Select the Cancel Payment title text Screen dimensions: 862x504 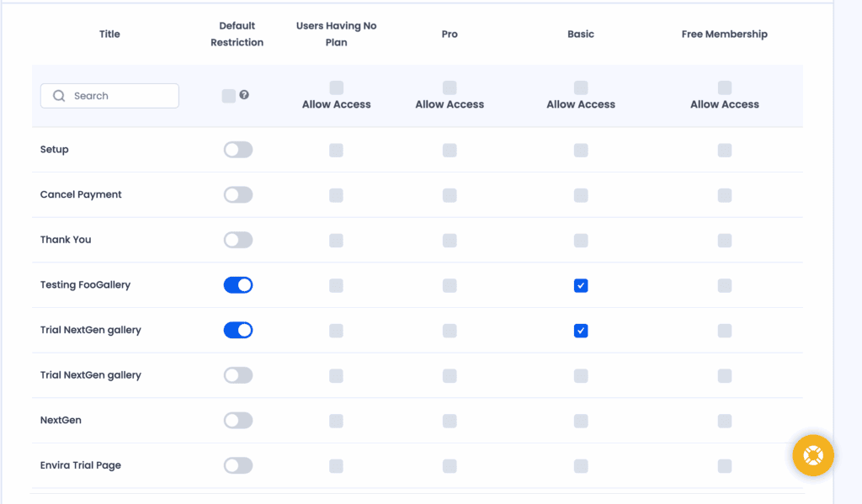pyautogui.click(x=81, y=194)
